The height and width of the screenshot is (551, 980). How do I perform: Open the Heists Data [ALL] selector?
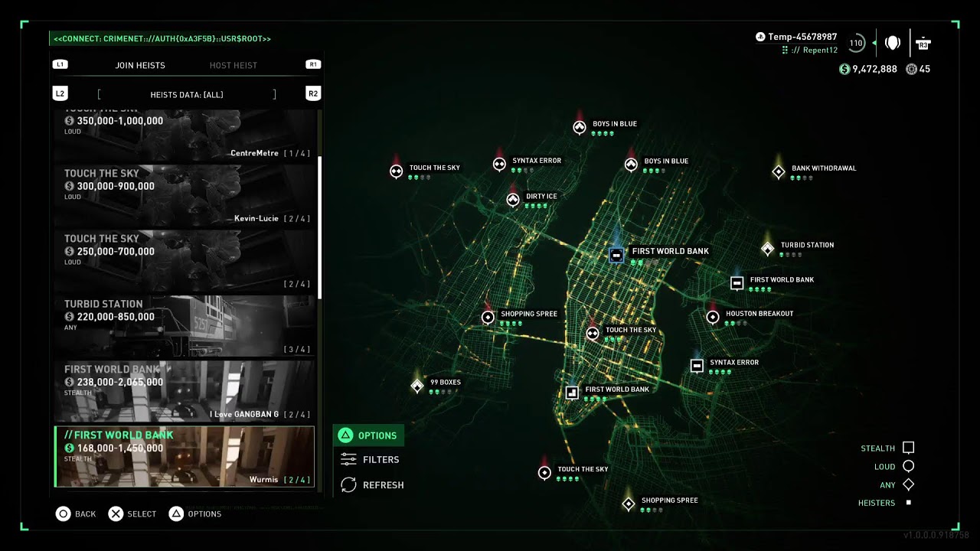pyautogui.click(x=187, y=95)
